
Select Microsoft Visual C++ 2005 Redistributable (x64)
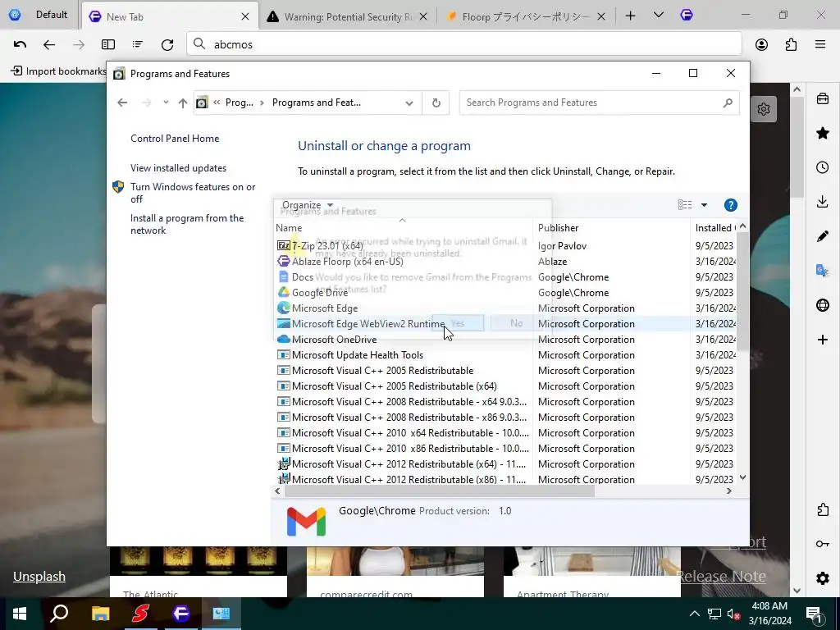click(x=387, y=386)
